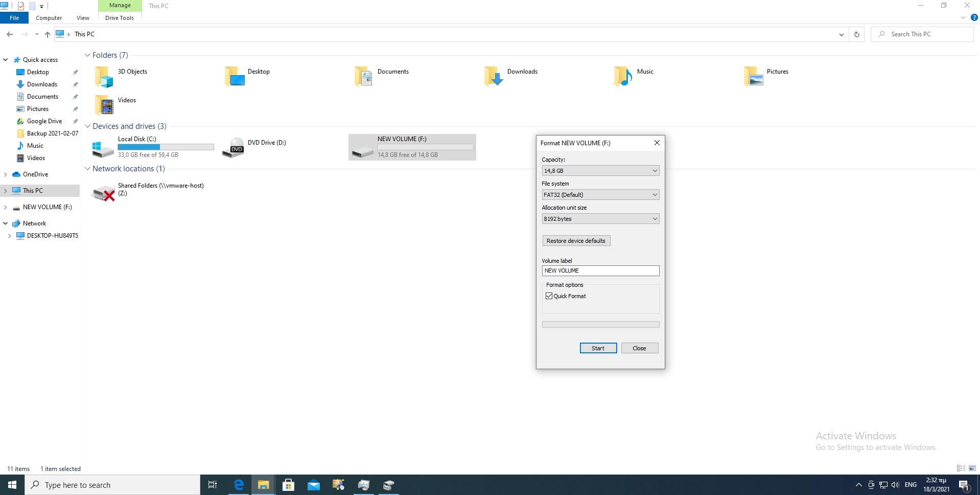Switch to the Computer ribbon tab
The image size is (980, 495).
click(x=49, y=18)
